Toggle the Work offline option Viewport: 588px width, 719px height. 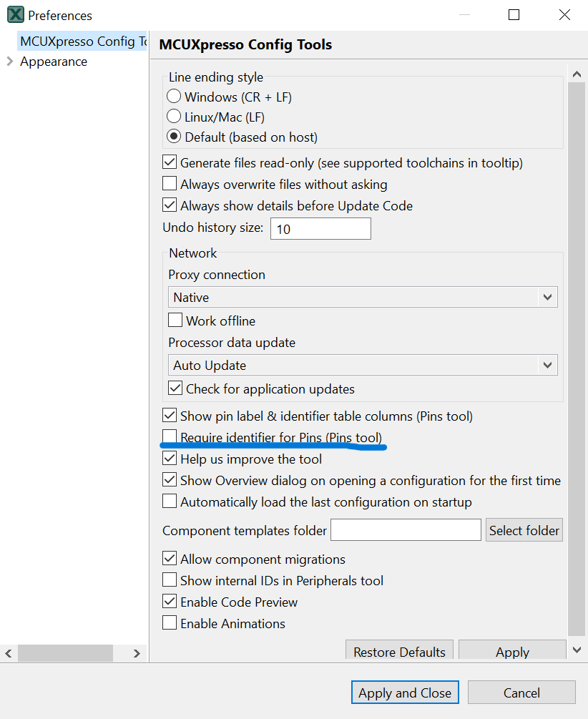click(x=175, y=320)
